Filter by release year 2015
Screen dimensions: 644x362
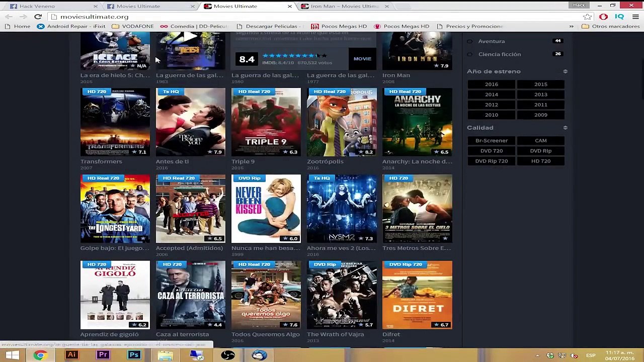pos(541,84)
